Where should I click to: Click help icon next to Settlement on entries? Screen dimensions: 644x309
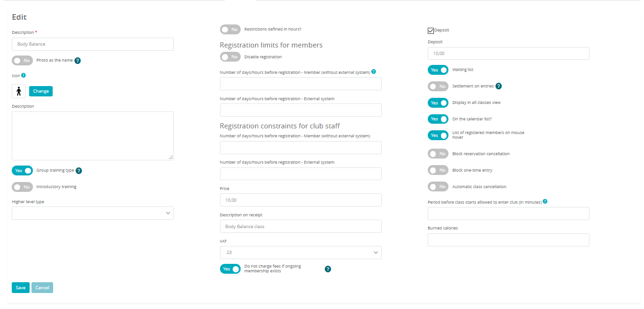coord(499,87)
